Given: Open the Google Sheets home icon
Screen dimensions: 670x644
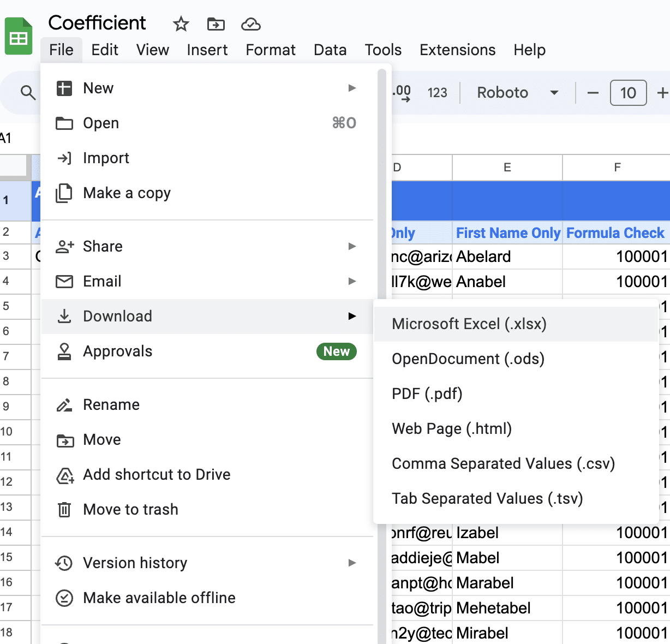Looking at the screenshot, I should 19,36.
